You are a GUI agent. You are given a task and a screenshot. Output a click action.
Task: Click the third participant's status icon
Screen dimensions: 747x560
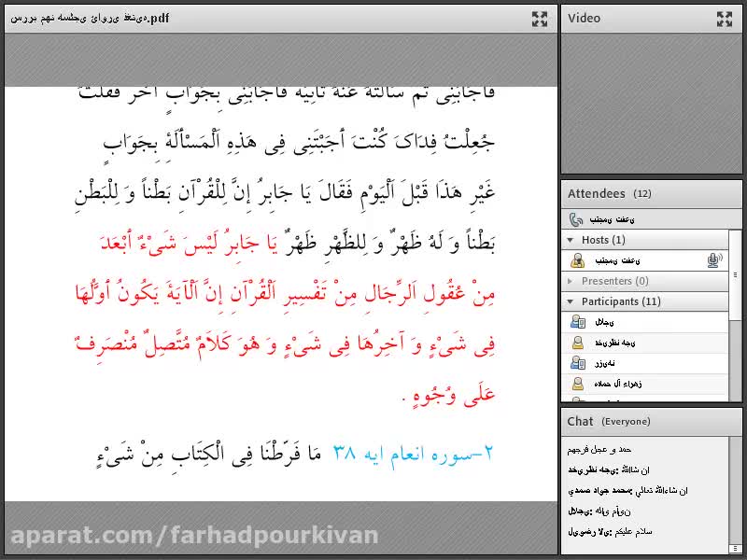578,363
